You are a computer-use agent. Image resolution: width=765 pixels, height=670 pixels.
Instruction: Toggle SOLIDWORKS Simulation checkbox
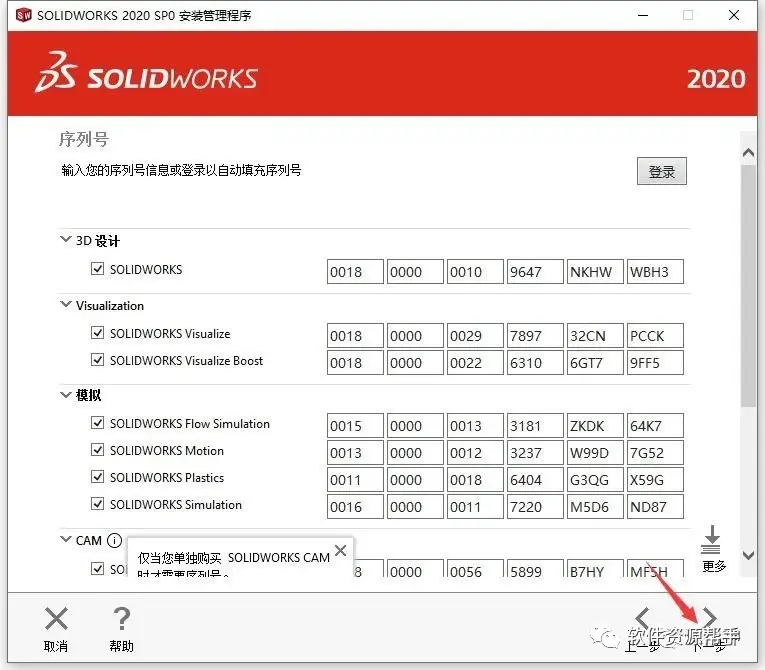98,504
